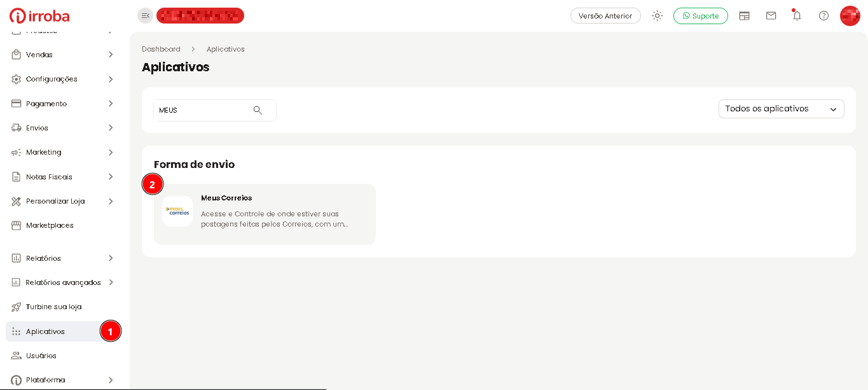
Task: Open the mail envelope icon
Action: click(x=771, y=16)
